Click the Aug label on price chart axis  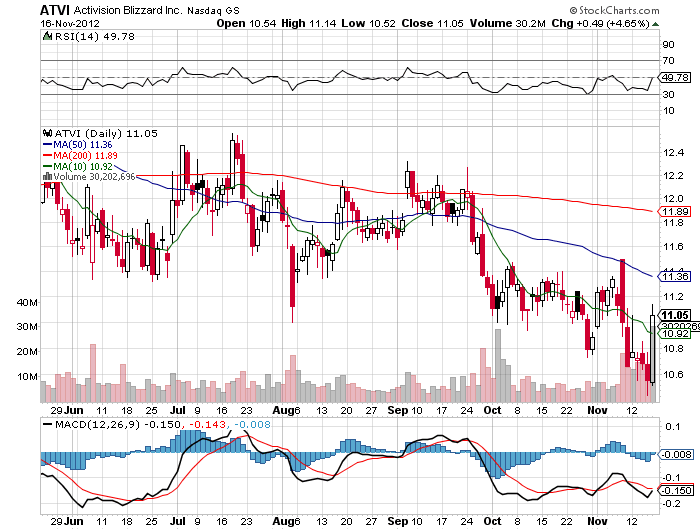[284, 410]
